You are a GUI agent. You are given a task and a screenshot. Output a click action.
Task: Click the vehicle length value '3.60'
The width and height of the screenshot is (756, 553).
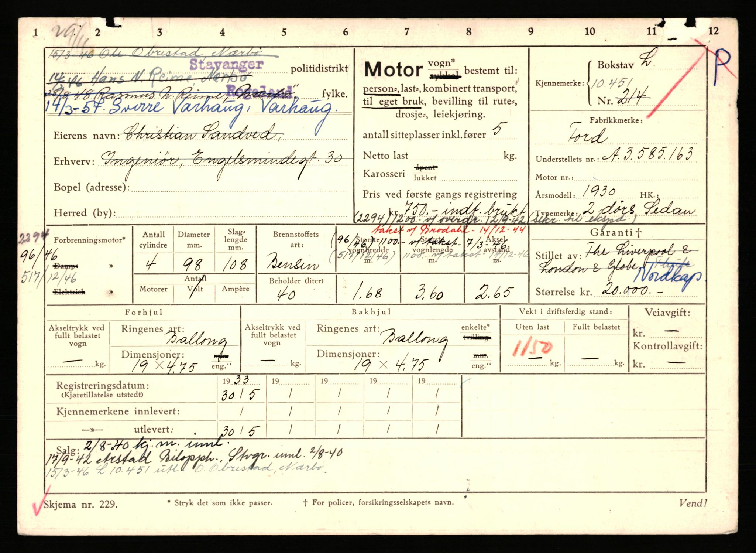coord(429,293)
